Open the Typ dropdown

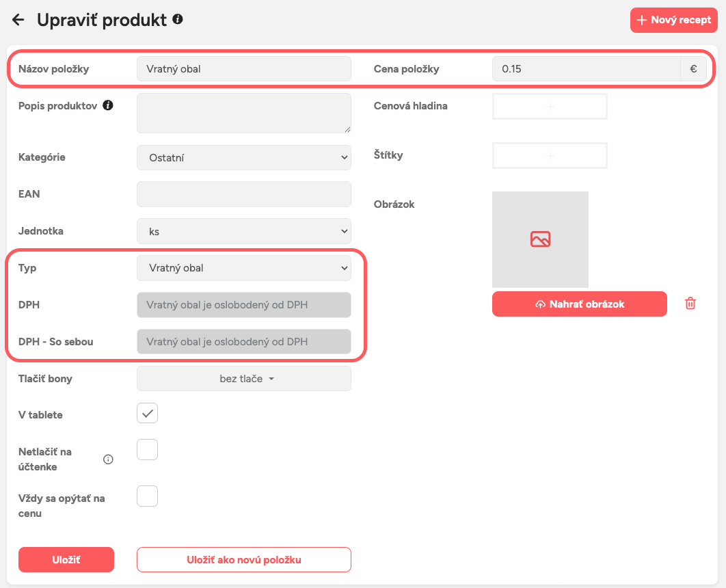(244, 268)
